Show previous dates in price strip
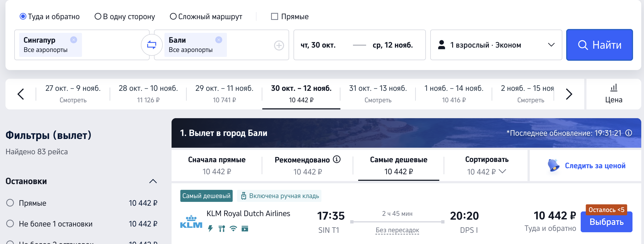 (21, 94)
